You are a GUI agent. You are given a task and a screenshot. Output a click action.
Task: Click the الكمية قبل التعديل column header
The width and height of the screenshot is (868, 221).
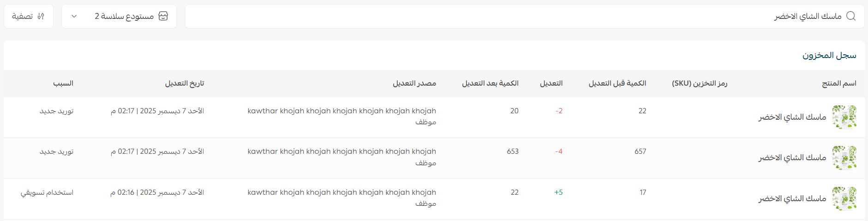pos(617,83)
